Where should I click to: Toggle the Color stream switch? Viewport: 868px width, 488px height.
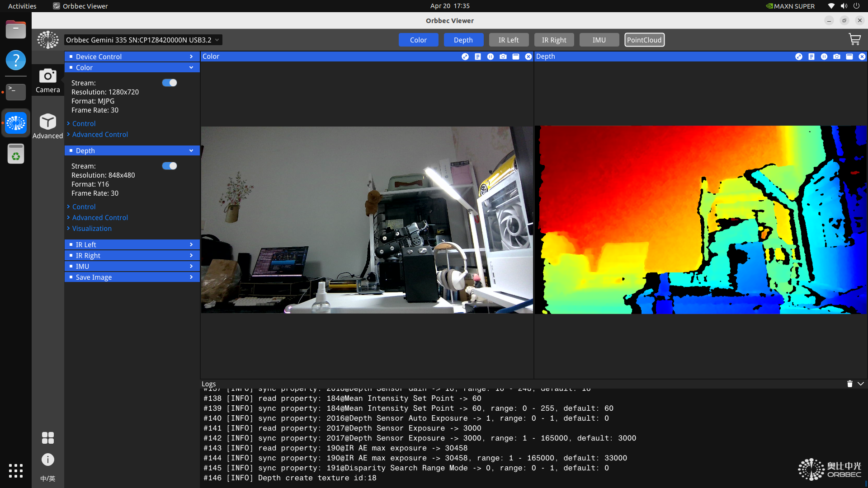(x=170, y=83)
